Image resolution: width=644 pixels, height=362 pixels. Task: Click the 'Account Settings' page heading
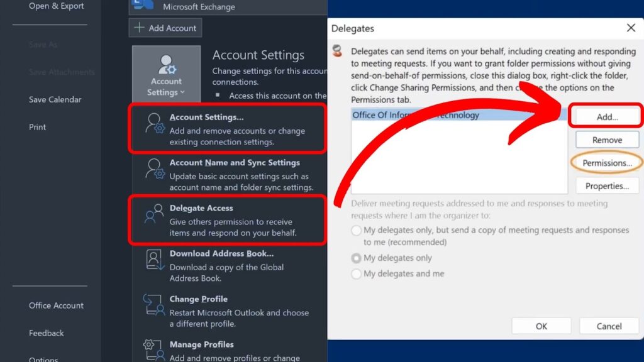258,55
